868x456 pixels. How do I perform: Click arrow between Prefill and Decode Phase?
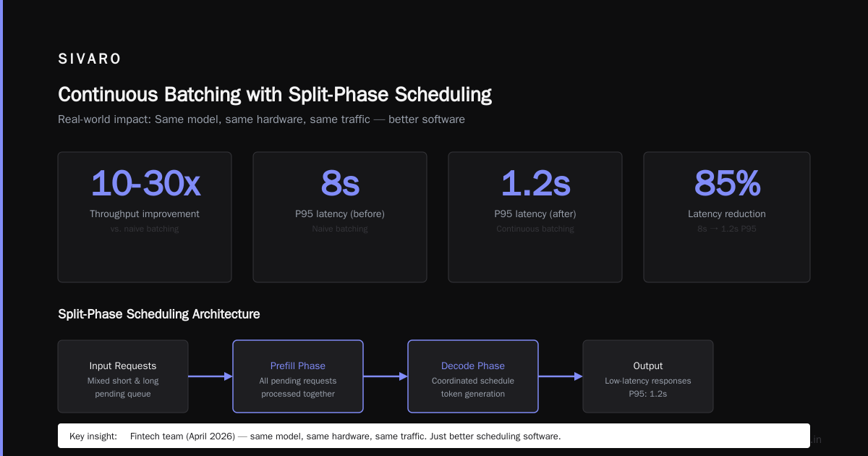tap(386, 376)
